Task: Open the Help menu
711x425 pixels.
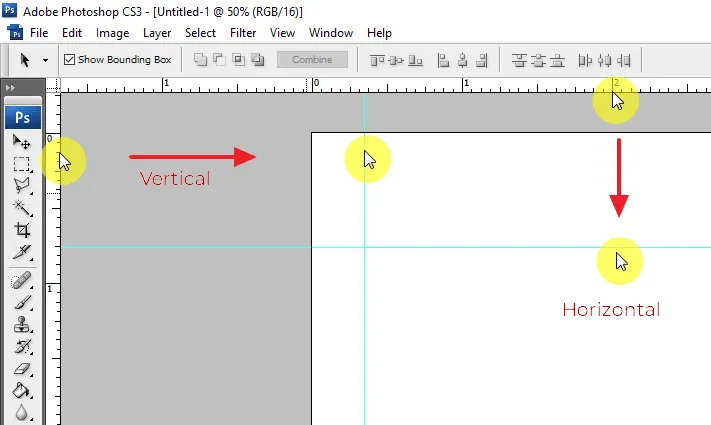Action: (380, 33)
